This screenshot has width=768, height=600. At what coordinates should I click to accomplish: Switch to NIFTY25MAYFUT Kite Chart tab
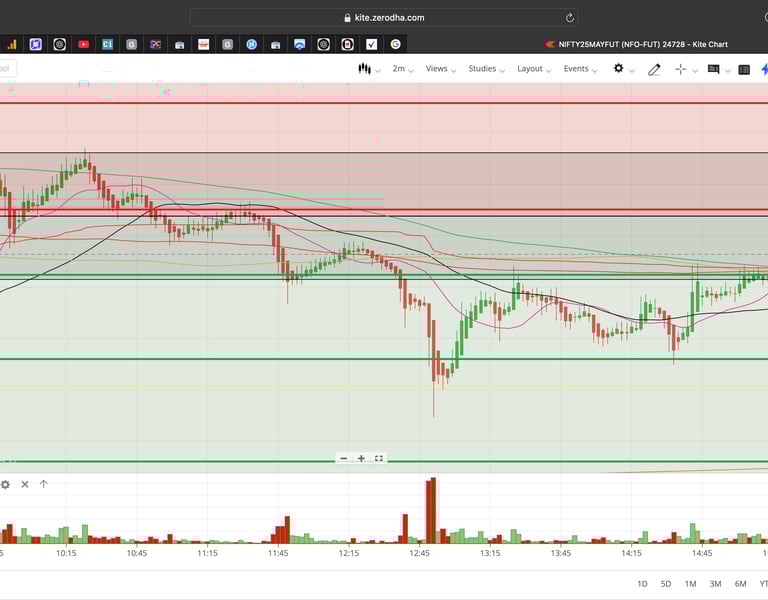[637, 44]
